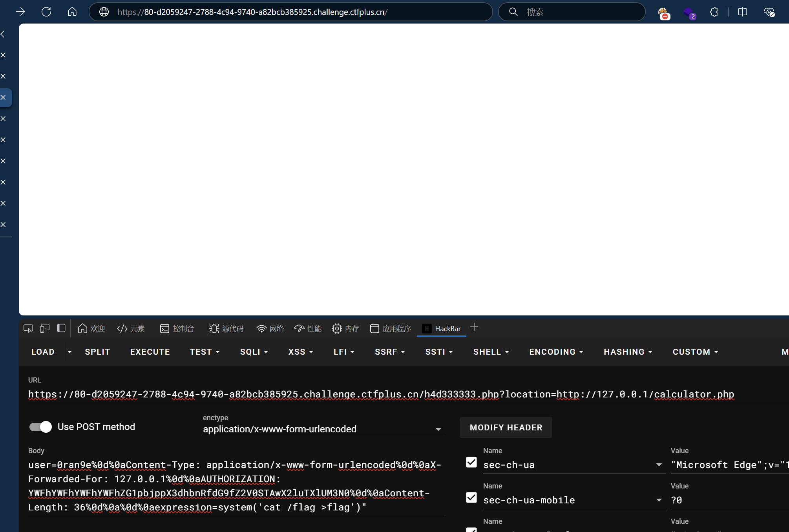Open the enctype select dropdown
The width and height of the screenshot is (789, 532).
[x=324, y=429]
